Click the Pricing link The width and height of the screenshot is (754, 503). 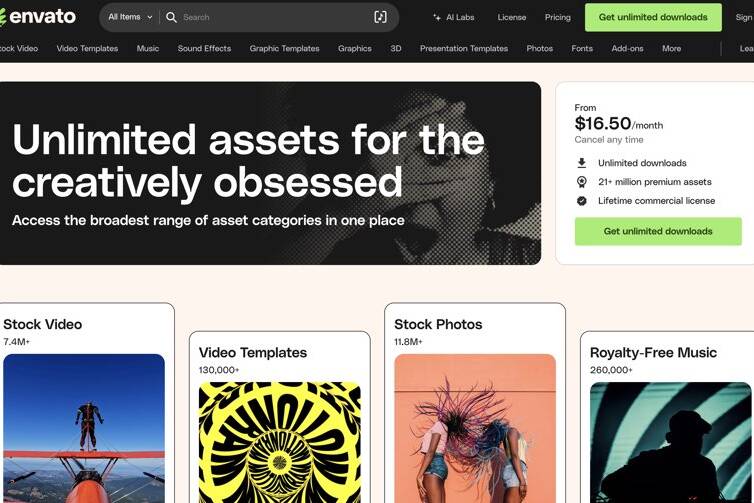[557, 17]
